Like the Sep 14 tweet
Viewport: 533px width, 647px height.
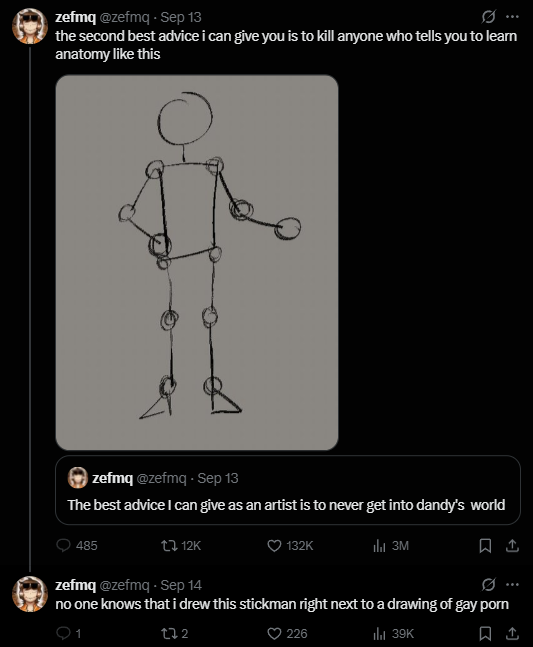tap(287, 633)
